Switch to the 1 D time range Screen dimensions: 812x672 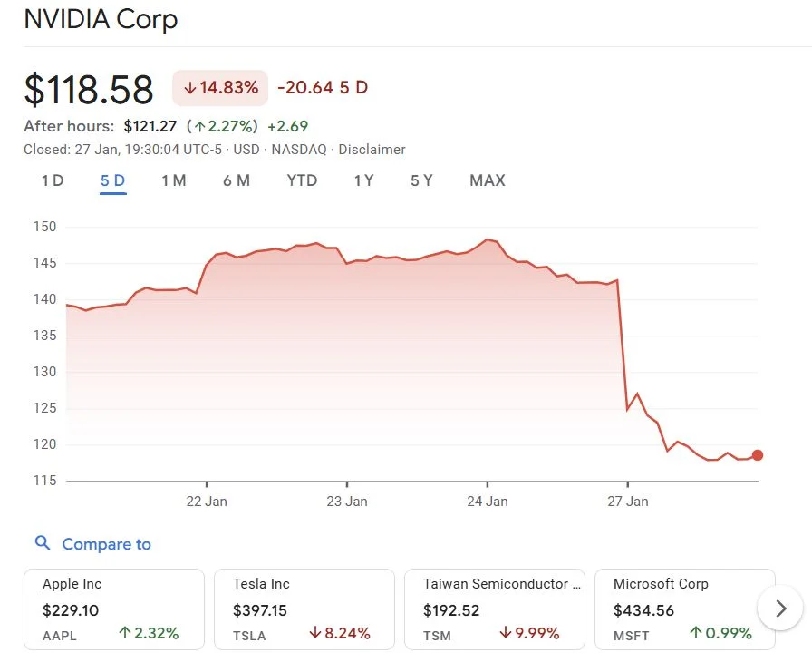pos(53,180)
